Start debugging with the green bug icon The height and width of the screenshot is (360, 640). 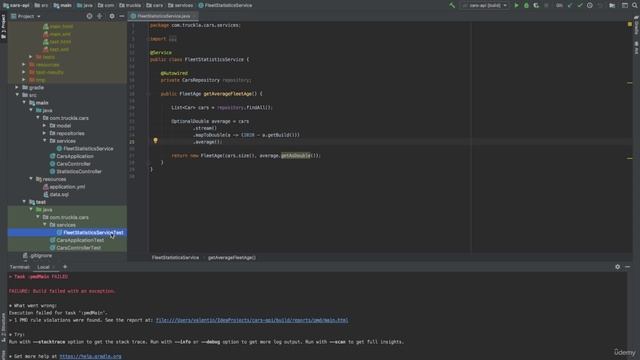click(526, 5)
